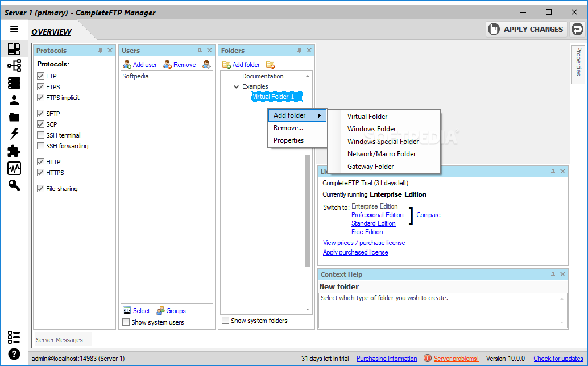Select Windows Folder from submenu
Screen dimensions: 588x366
tap(384, 129)
